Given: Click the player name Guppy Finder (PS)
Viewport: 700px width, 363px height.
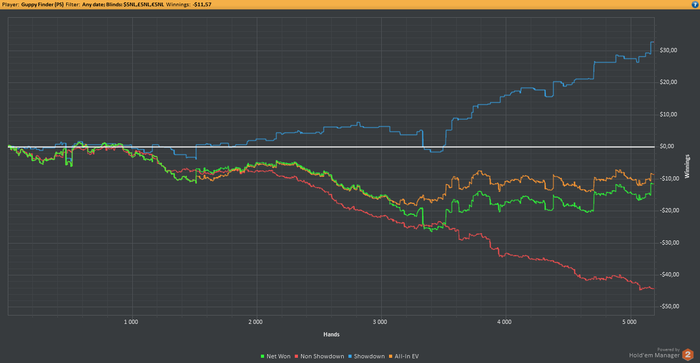Looking at the screenshot, I should (x=42, y=4).
